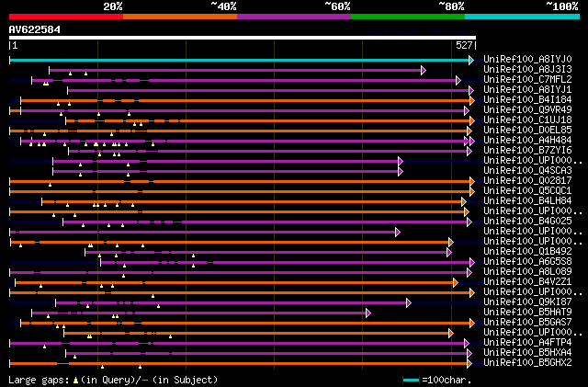Click the arrowhead ending the C1UJ18 alignment
Viewport: 588px width, 387px height.
[472, 120]
